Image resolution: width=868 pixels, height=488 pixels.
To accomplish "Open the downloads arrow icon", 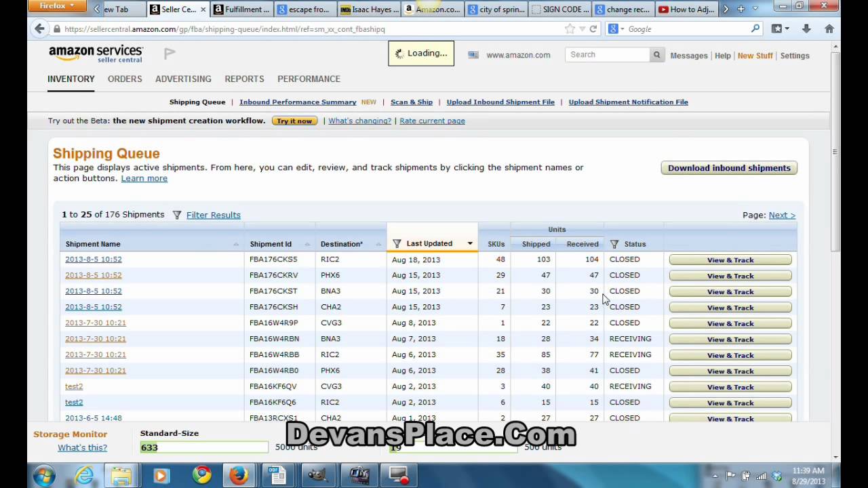I will (x=806, y=28).
